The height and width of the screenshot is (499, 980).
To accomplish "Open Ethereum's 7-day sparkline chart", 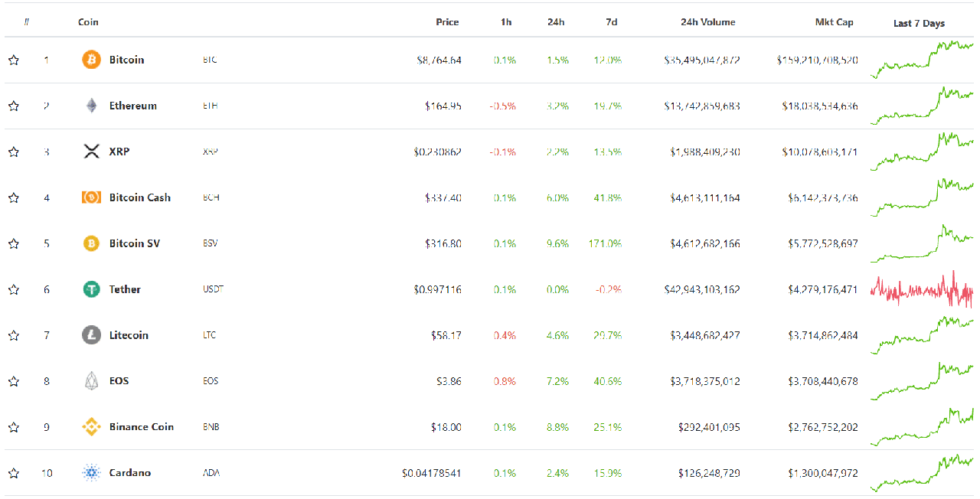I will point(922,106).
